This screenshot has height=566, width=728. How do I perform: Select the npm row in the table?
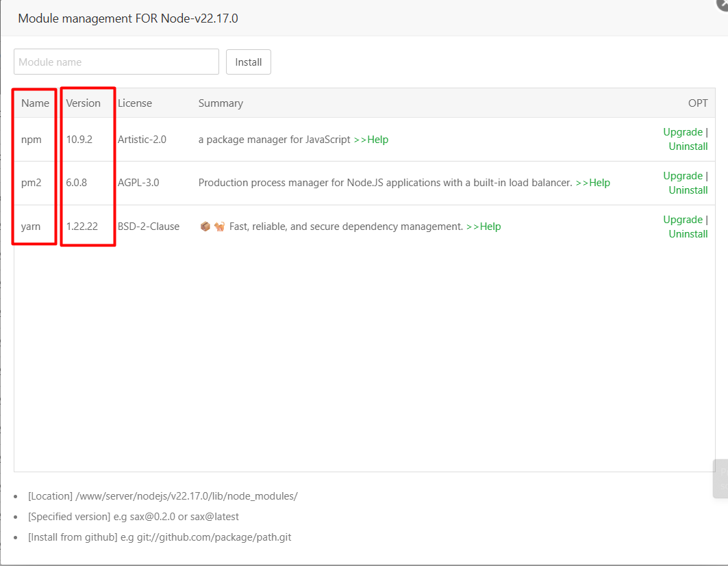click(274, 139)
